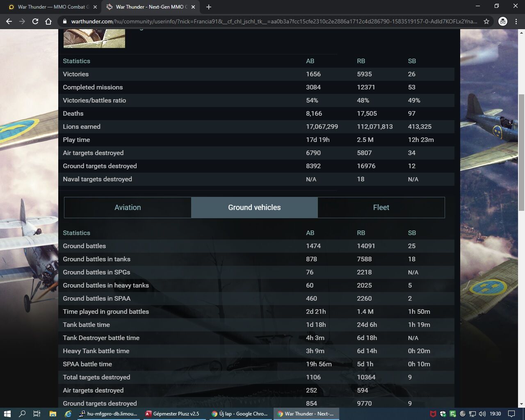Close the War Thunder MMO Combat tab
Image resolution: width=525 pixels, height=420 pixels.
point(95,7)
